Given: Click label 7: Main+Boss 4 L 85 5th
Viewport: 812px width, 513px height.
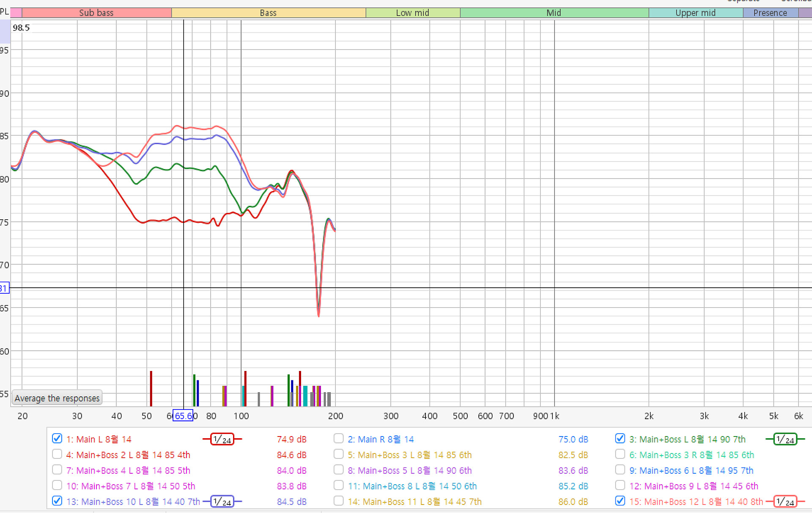Looking at the screenshot, I should tap(128, 471).
